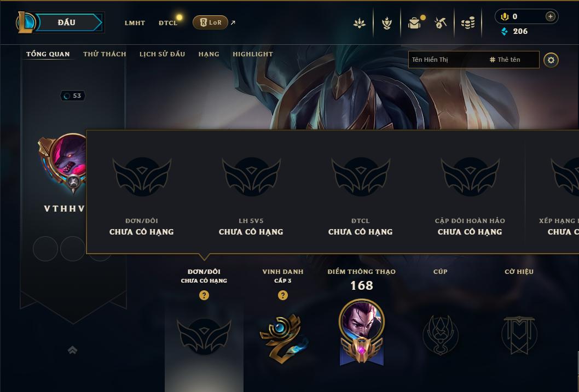Click the plus button to buy RP

click(550, 16)
